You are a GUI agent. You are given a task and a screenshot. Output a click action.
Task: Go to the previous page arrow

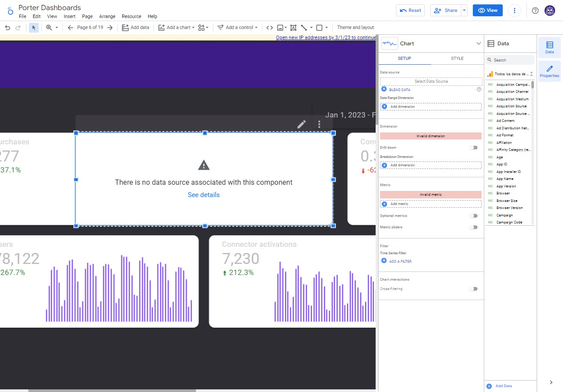[70, 28]
